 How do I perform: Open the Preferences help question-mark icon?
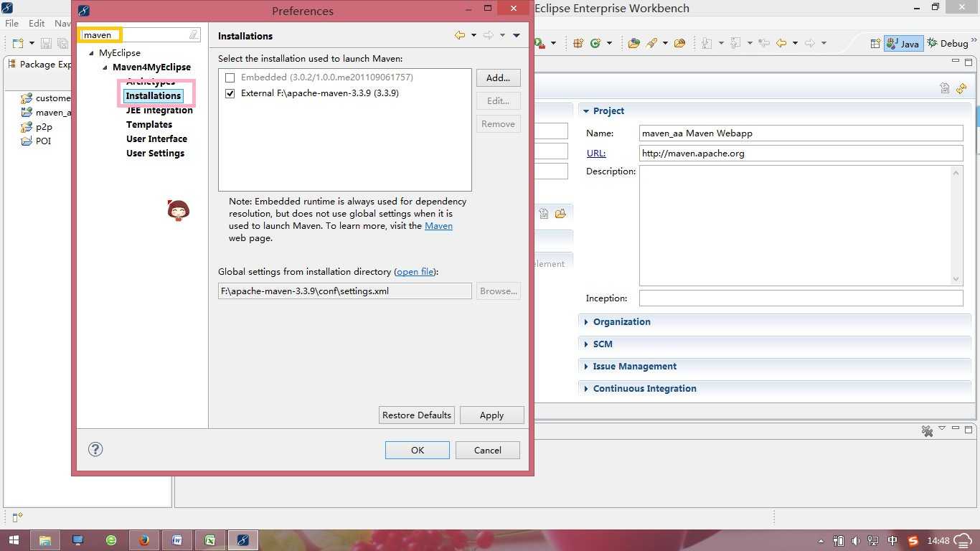(x=95, y=449)
